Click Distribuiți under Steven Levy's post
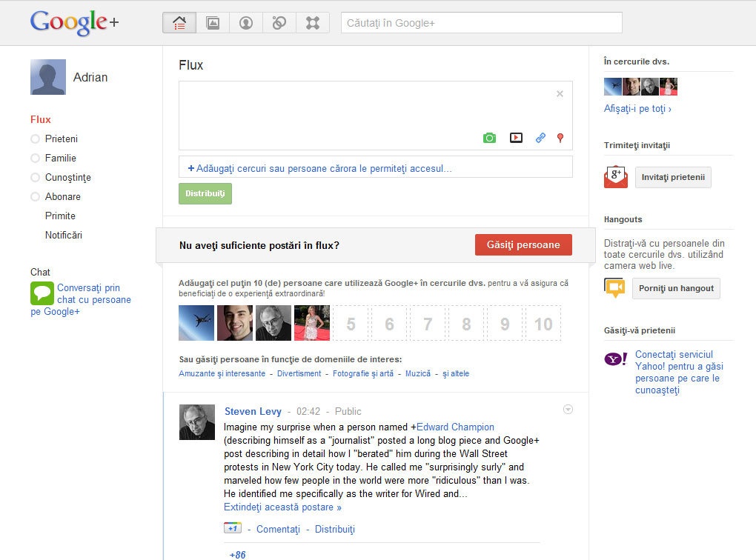The width and height of the screenshot is (756, 560). pos(334,529)
